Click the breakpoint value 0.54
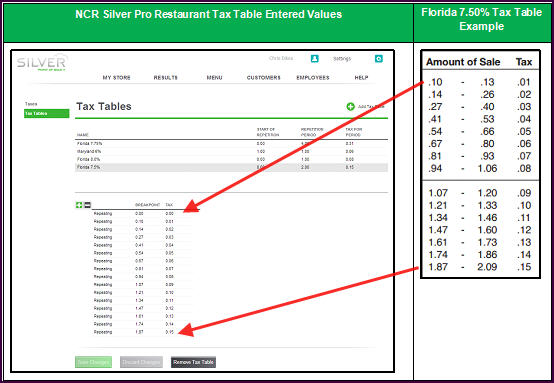This screenshot has height=383, width=554. click(x=139, y=253)
